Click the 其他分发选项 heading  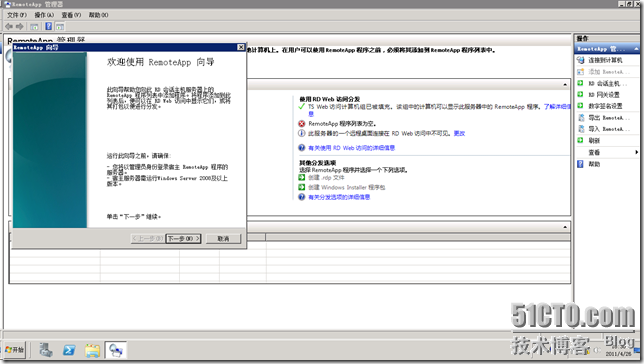317,163
